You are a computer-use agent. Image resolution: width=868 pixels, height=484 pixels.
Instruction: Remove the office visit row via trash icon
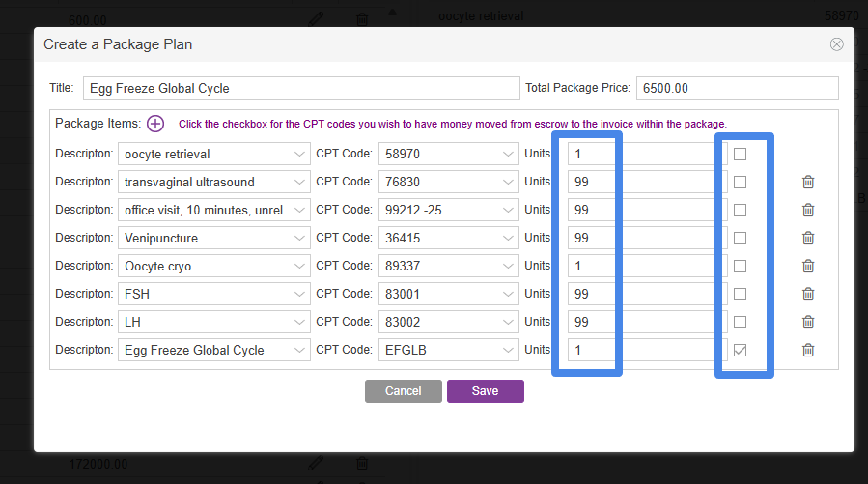[808, 210]
